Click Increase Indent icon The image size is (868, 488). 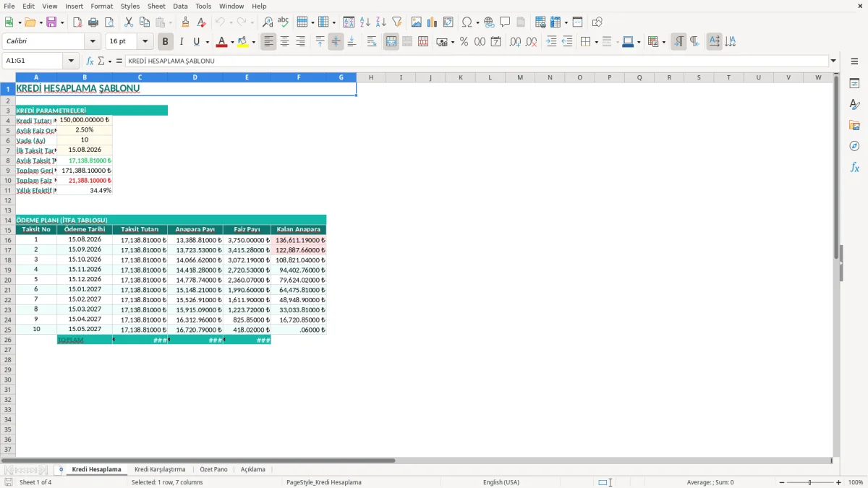pos(551,42)
